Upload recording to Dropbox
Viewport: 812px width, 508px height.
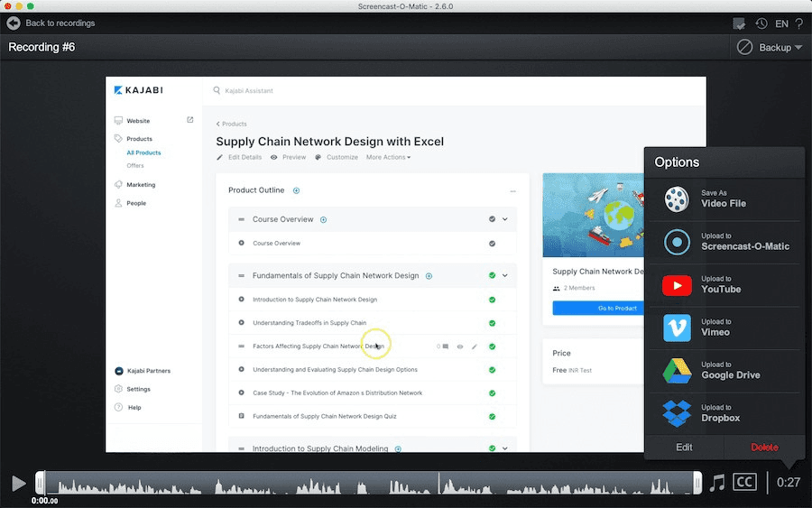click(724, 413)
